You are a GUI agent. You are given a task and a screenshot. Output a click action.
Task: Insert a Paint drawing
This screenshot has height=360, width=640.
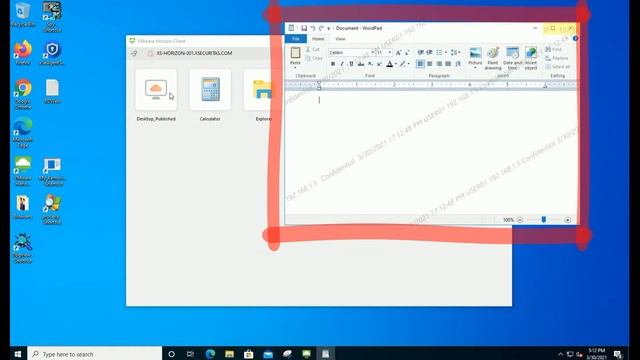pos(493,58)
